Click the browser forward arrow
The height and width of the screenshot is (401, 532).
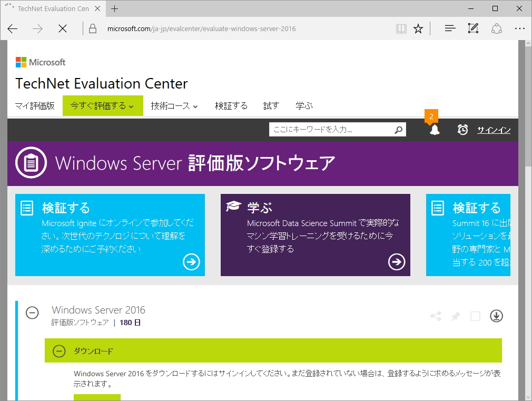tap(37, 29)
